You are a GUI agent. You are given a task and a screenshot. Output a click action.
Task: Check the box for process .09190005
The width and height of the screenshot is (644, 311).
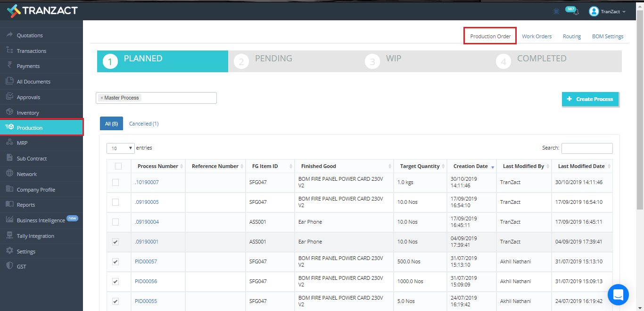(116, 202)
